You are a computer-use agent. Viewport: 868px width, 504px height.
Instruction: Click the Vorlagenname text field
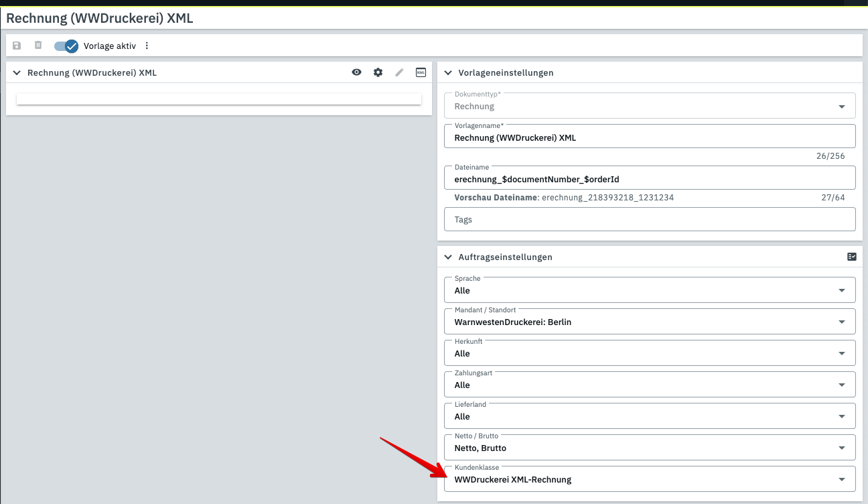pyautogui.click(x=650, y=136)
